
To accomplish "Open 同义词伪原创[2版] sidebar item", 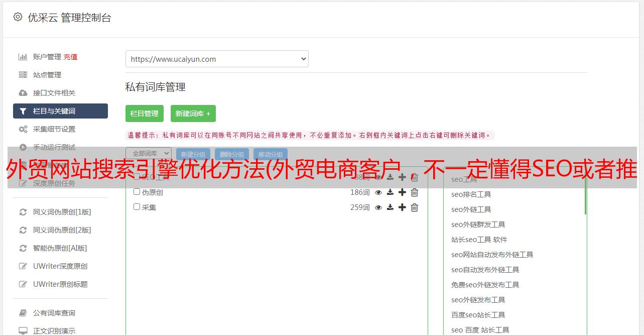I will 62,230.
